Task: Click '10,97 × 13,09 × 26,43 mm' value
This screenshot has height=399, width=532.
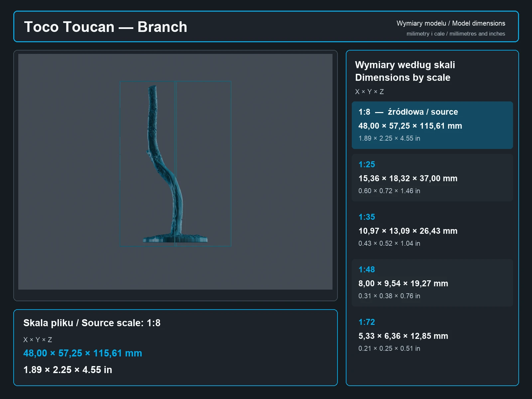Action: (408, 231)
